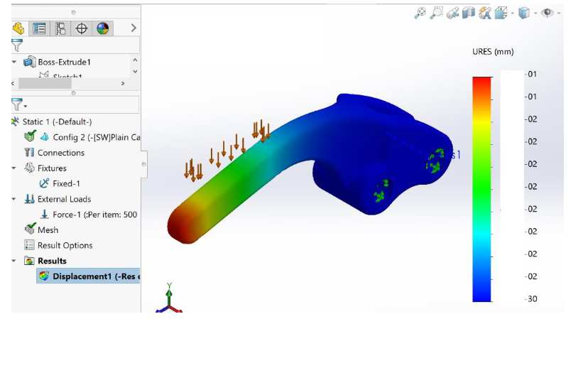Click Zoom to Area magnifier icon

click(437, 13)
